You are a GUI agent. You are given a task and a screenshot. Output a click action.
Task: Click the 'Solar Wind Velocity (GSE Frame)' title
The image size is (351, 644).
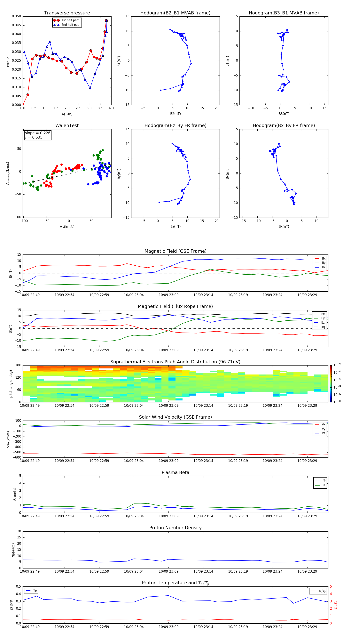(x=175, y=417)
